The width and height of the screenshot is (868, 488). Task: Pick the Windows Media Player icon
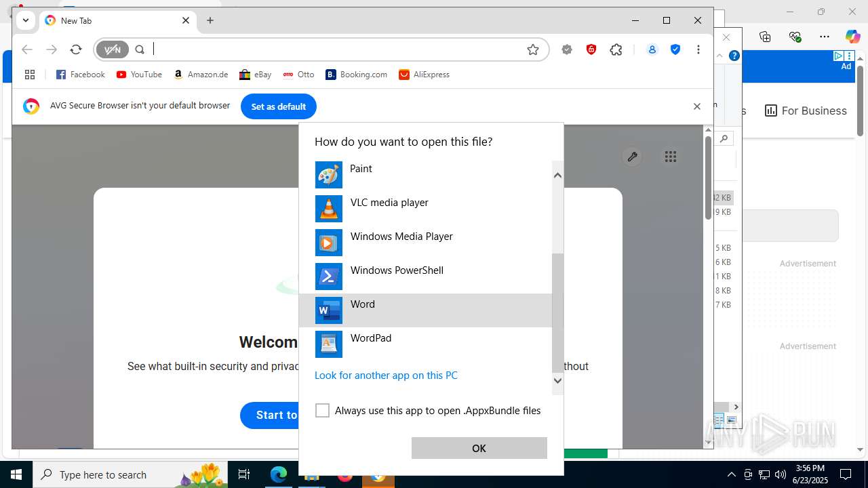(x=329, y=243)
